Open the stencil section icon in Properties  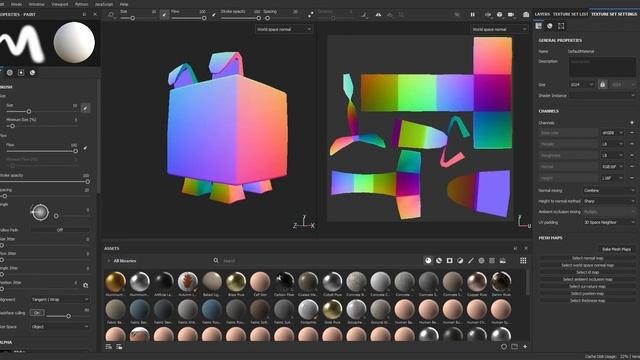coord(21,73)
